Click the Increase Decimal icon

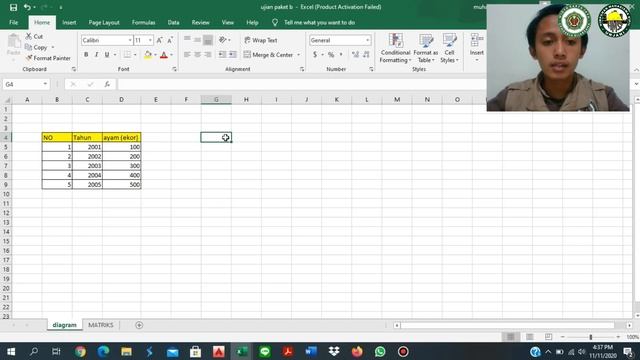point(355,55)
